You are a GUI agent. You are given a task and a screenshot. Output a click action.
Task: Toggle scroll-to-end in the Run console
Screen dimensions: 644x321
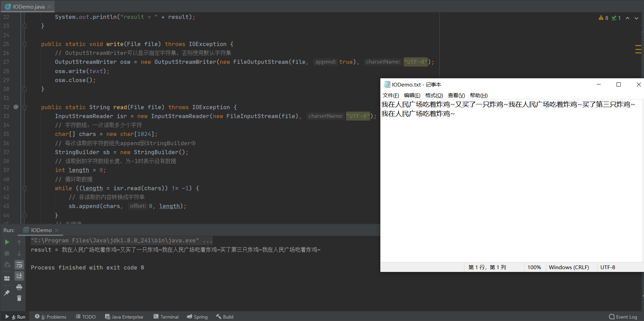[19, 276]
